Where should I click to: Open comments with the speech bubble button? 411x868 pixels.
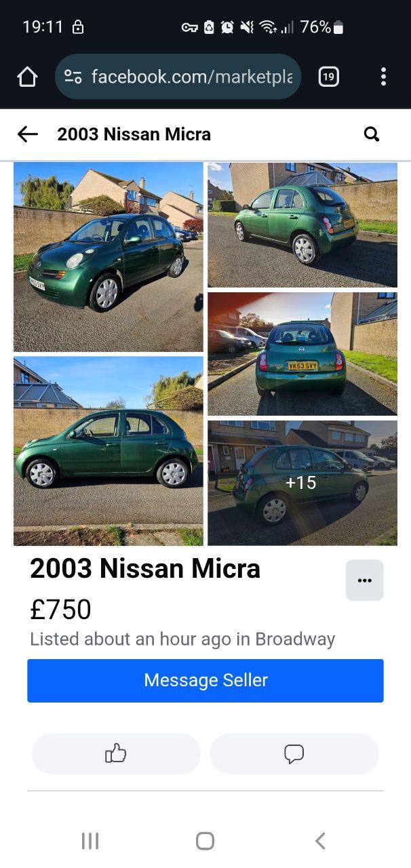point(294,753)
